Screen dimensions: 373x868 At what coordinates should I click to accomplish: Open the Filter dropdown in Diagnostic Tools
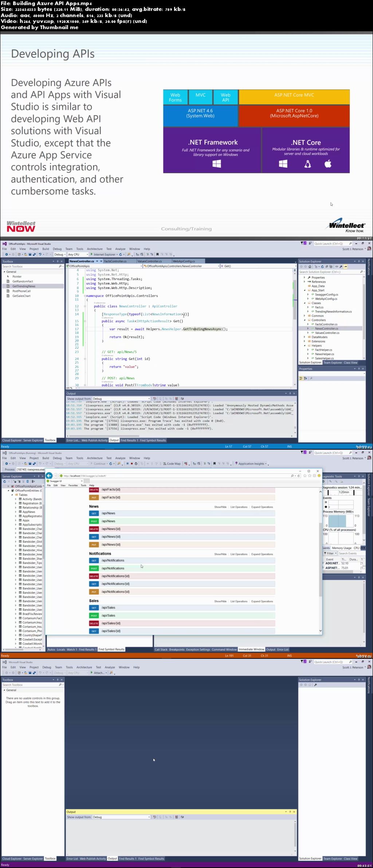[x=330, y=553]
